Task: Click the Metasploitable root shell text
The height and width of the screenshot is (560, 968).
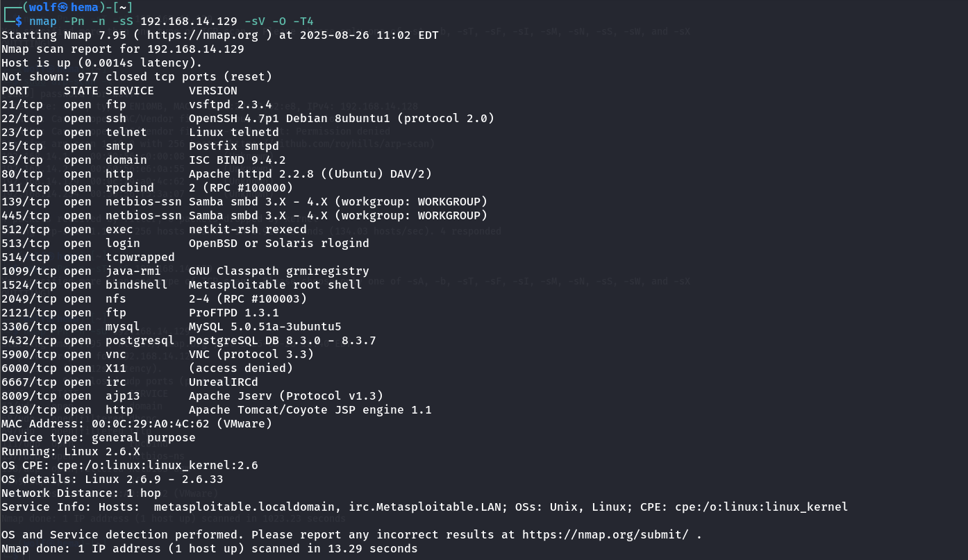Action: [x=276, y=285]
